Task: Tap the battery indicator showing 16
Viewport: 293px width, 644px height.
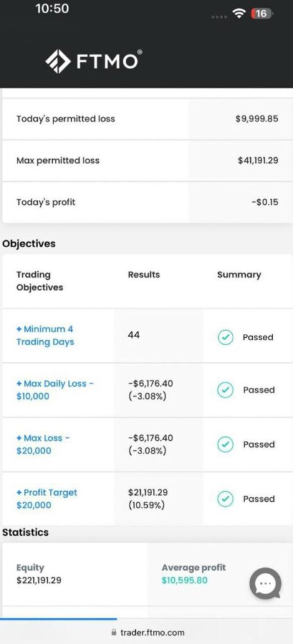Action: coord(262,14)
